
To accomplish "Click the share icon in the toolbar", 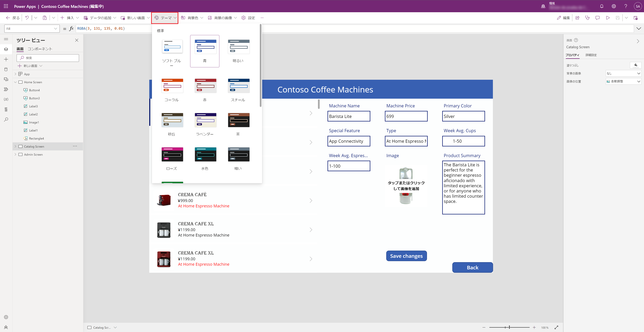I will coord(577,18).
